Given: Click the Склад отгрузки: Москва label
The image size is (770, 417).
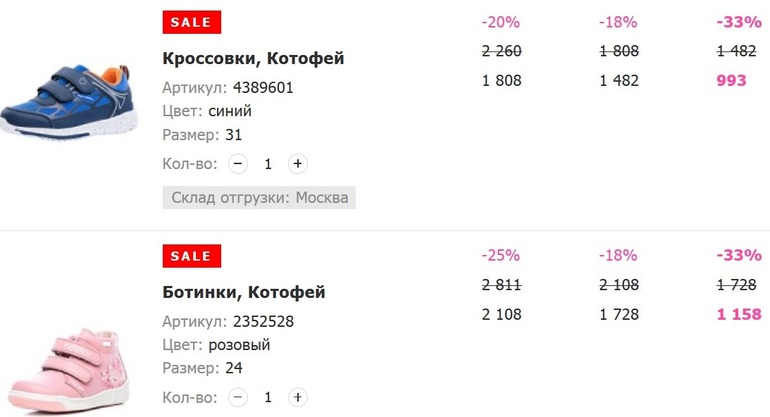Looking at the screenshot, I should tap(259, 197).
